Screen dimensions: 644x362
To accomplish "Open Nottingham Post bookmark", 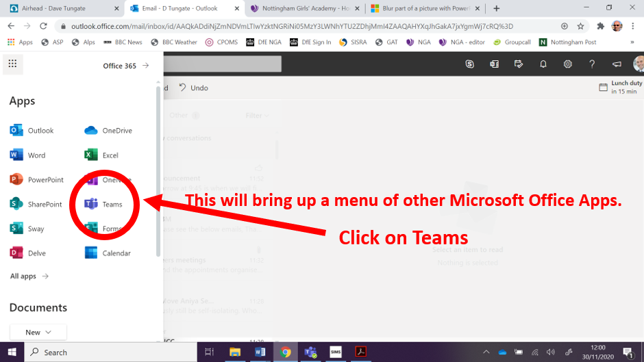I will 567,42.
